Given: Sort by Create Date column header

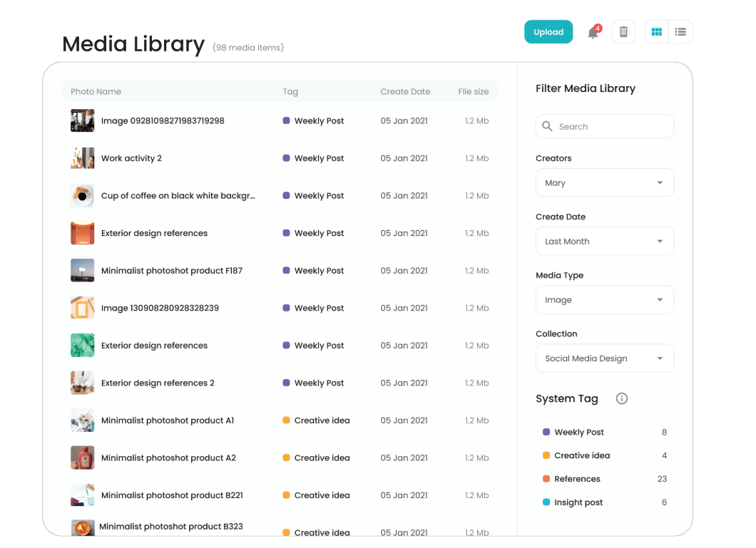Looking at the screenshot, I should coord(405,91).
